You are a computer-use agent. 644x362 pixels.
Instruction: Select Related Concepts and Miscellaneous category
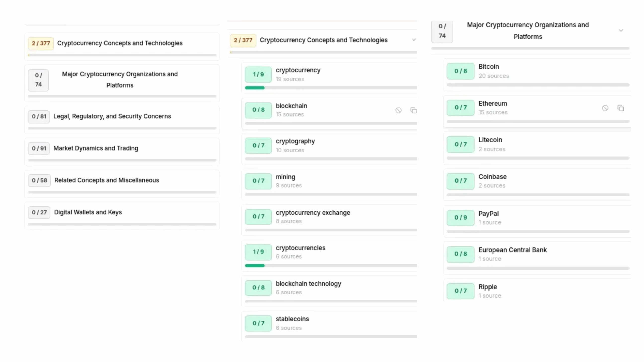tap(122, 184)
